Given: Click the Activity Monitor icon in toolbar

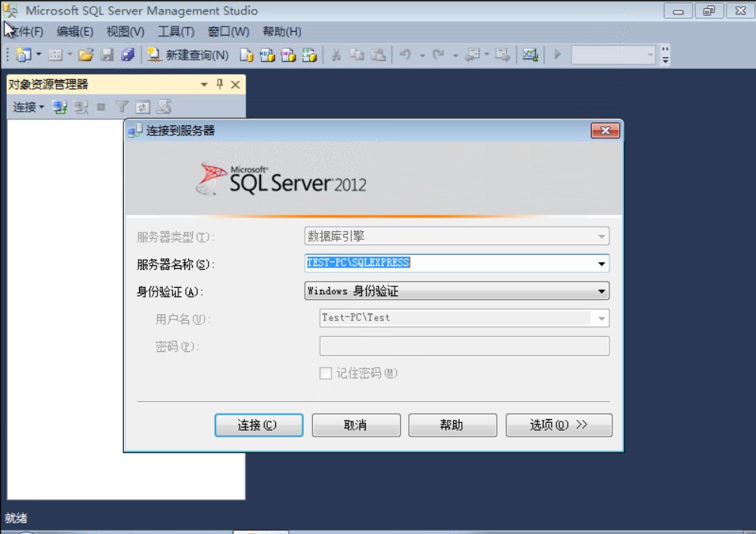Looking at the screenshot, I should [530, 55].
